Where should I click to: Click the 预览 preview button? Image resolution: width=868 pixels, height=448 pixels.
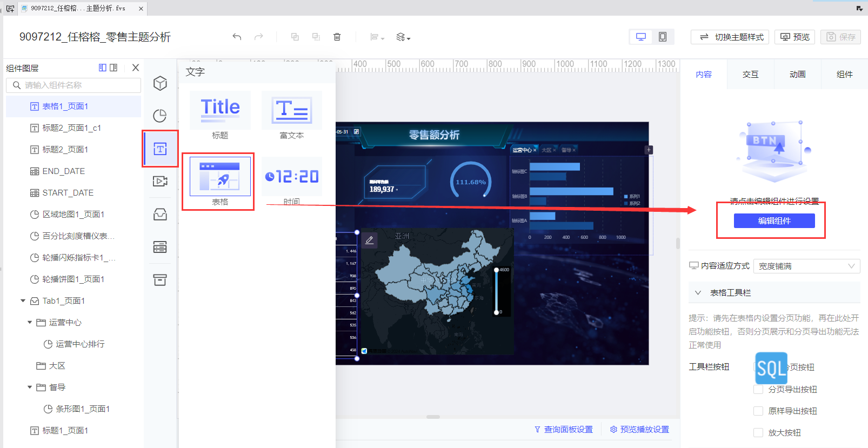(795, 37)
